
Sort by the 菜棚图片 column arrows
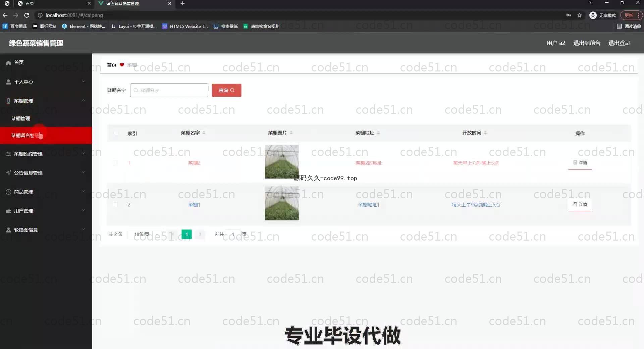(x=291, y=133)
